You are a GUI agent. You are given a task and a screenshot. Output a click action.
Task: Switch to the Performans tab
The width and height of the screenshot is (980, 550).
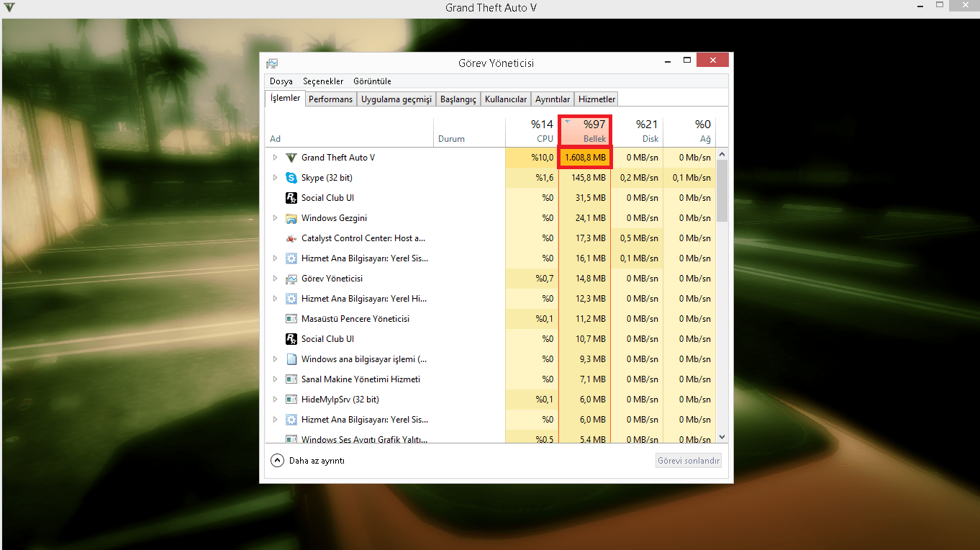tap(331, 99)
